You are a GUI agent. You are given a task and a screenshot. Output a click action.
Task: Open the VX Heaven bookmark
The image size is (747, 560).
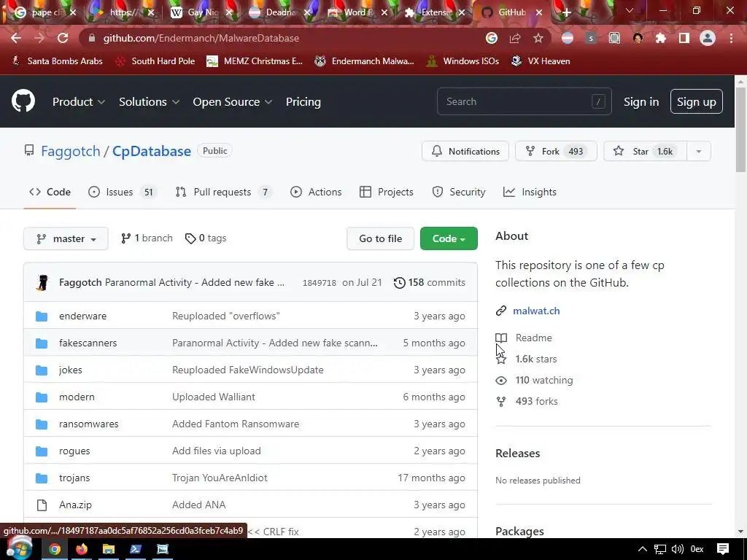tap(541, 61)
